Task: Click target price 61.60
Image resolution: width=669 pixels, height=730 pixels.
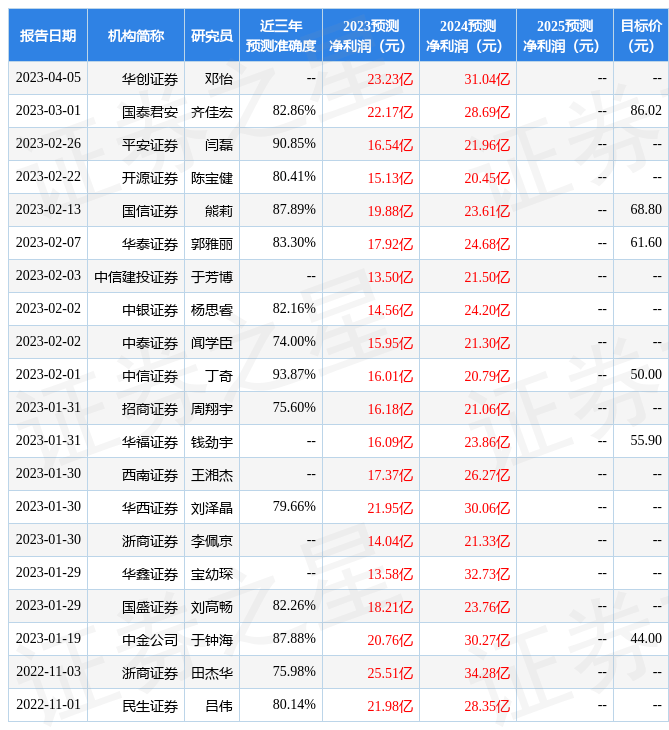Action: tap(646, 243)
